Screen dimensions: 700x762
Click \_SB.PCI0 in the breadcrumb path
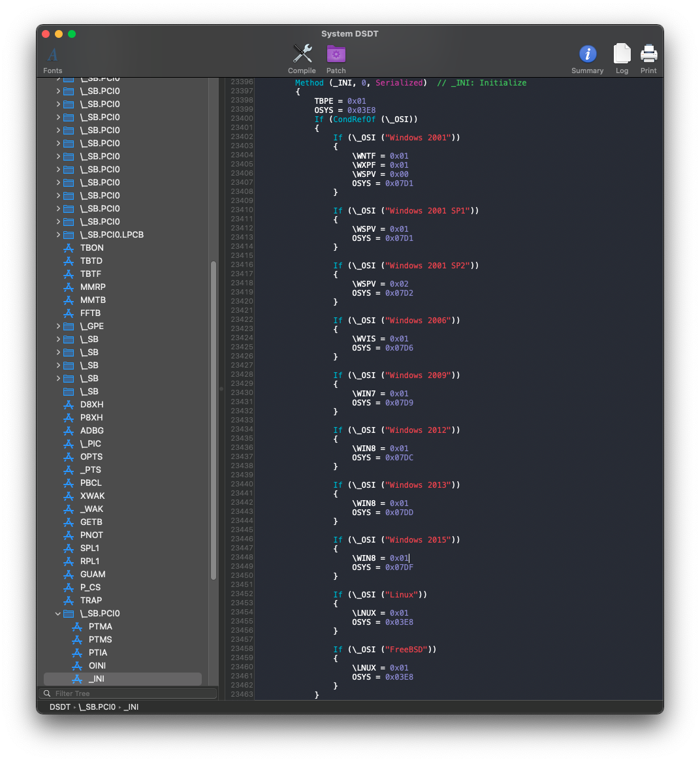pos(97,707)
